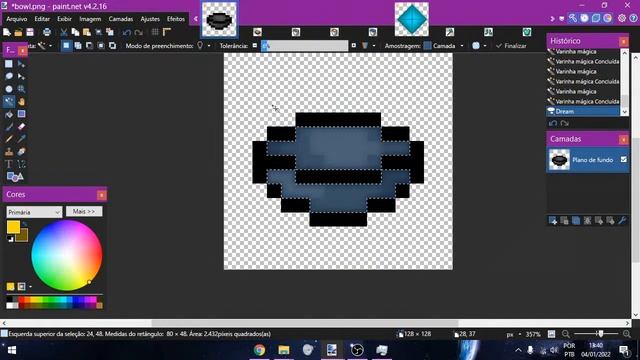Toggle the History window button
This screenshot has height=360, width=640.
tap(584, 18)
